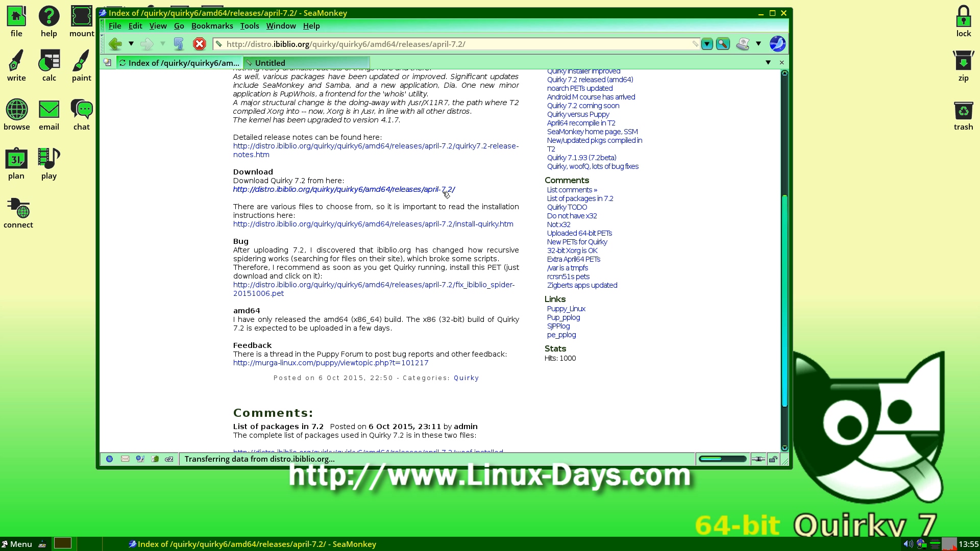Open 'Android M course has arrived' link
This screenshot has width=980, height=551.
[591, 97]
